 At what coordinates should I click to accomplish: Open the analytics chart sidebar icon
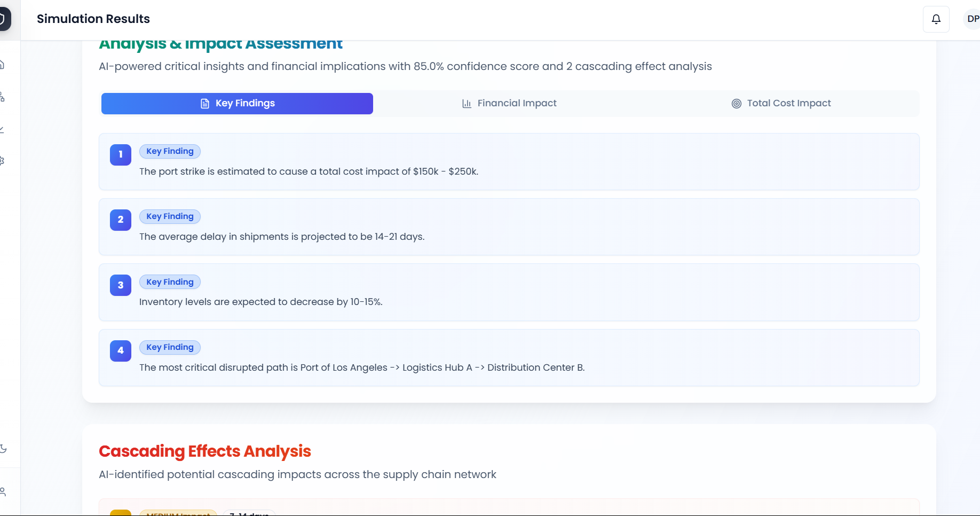[2, 129]
